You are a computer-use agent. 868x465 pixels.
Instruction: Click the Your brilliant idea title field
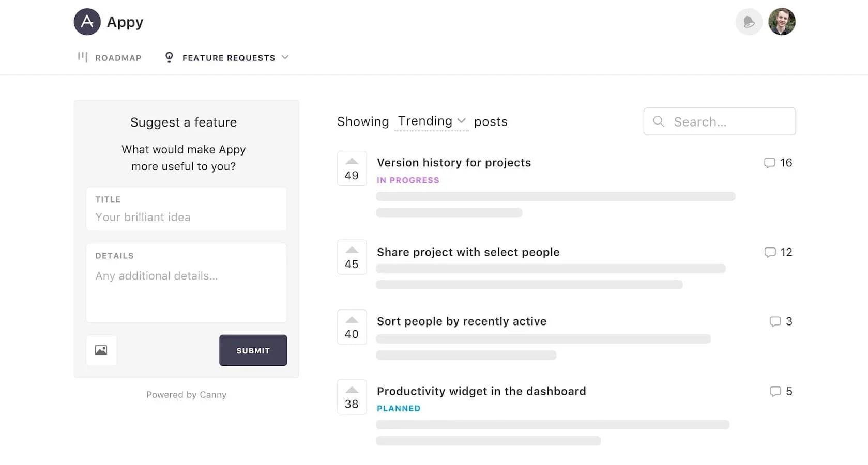(186, 217)
